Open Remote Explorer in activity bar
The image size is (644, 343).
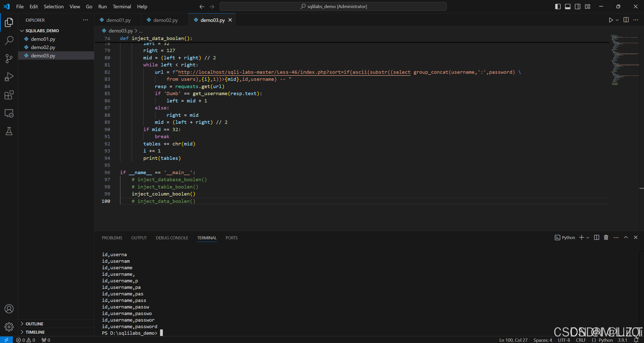pos(9,113)
